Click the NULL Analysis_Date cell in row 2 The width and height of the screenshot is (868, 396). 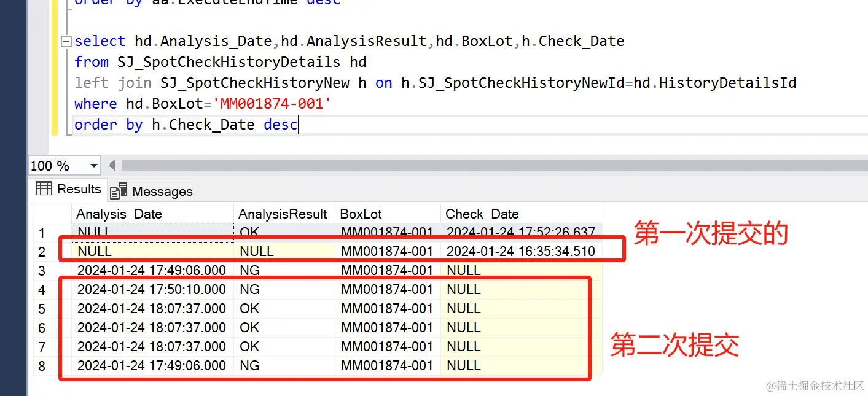tap(153, 251)
